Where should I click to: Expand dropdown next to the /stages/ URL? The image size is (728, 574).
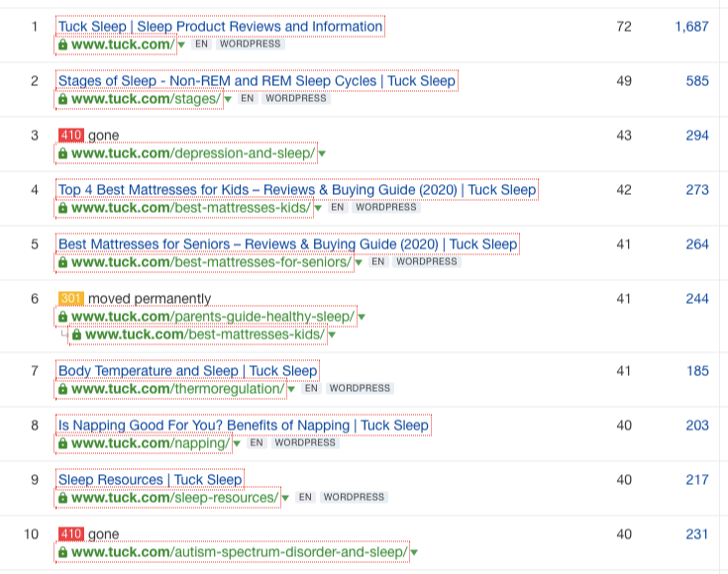point(228,99)
